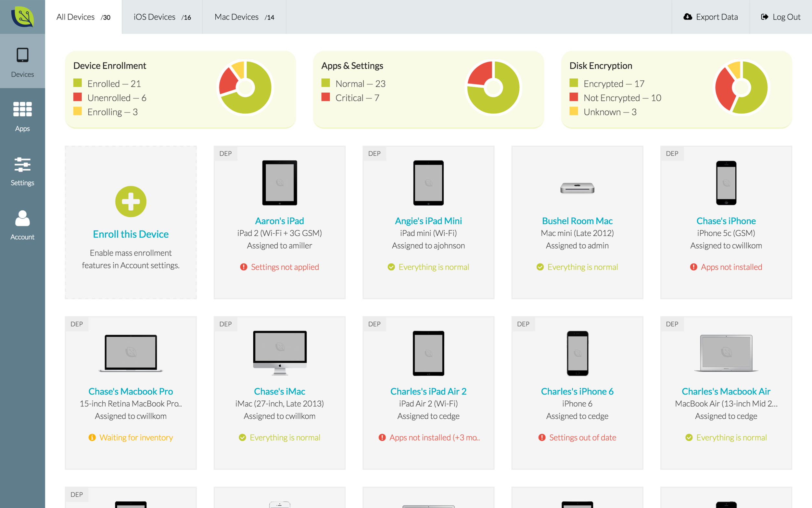Click the red Unenrolled legend swatch
The image size is (812, 508).
(78, 97)
